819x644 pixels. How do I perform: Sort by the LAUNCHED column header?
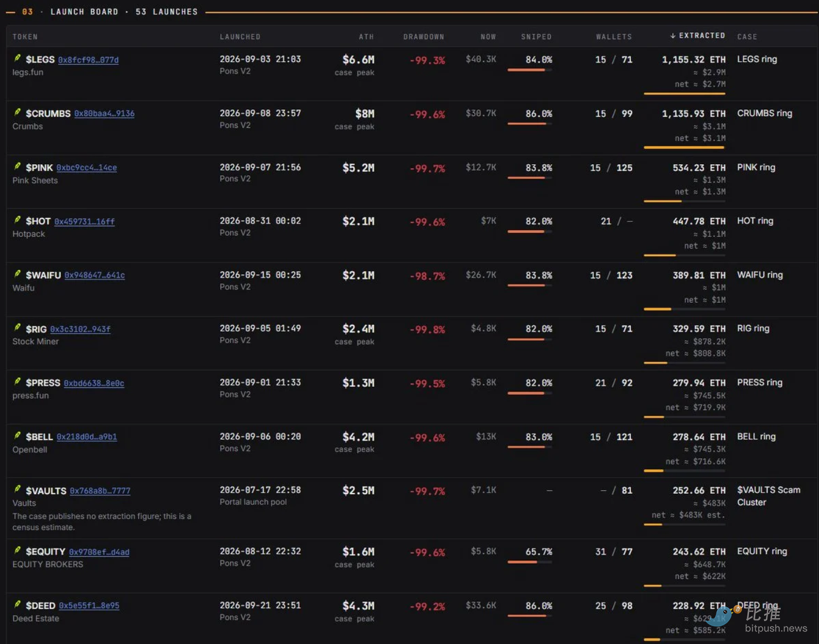pos(240,36)
